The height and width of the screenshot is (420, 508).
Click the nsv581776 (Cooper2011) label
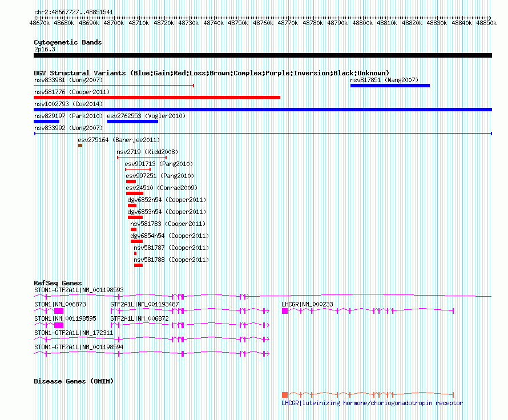[x=72, y=92]
